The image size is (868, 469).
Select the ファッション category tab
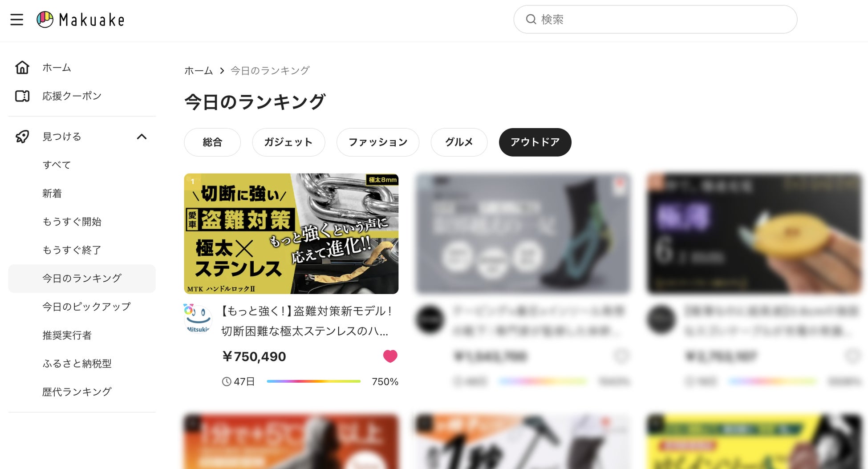point(378,142)
